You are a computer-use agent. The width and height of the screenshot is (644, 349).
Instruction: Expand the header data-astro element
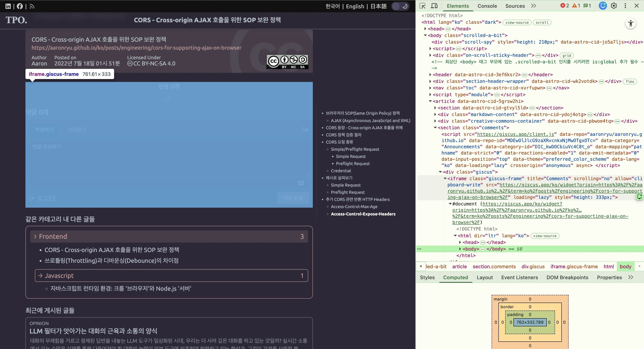point(430,75)
